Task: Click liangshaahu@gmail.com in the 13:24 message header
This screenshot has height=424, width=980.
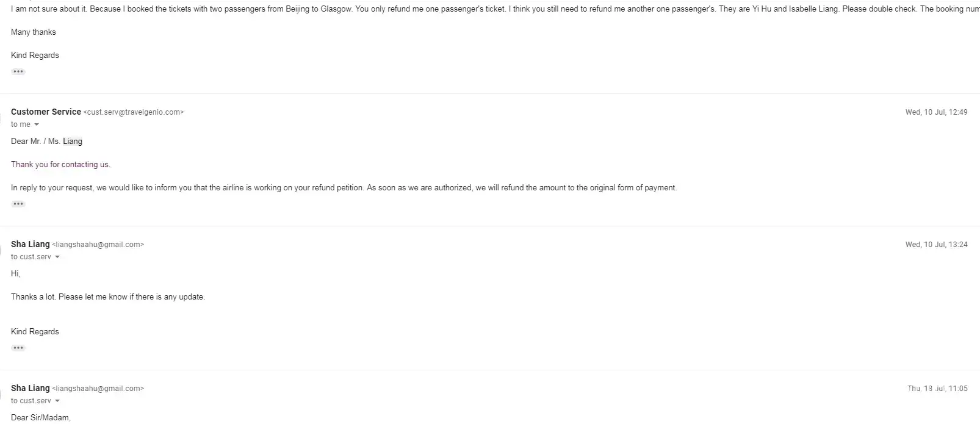Action: 98,245
